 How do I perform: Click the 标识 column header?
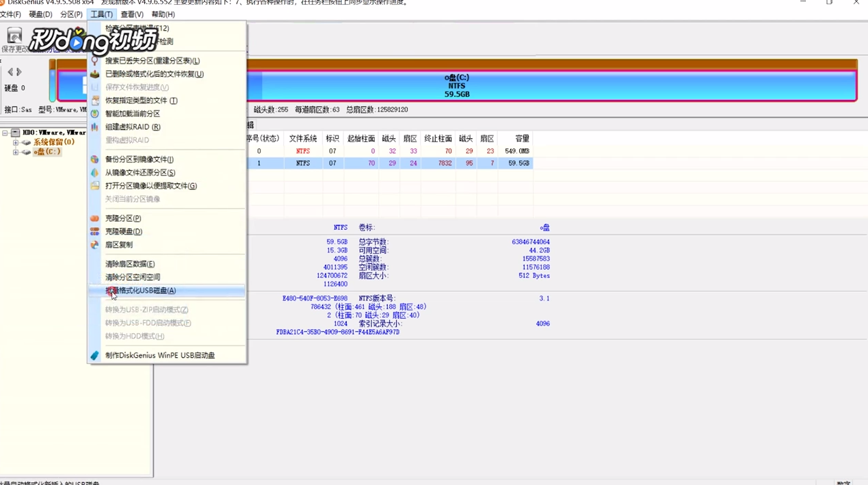pyautogui.click(x=332, y=139)
